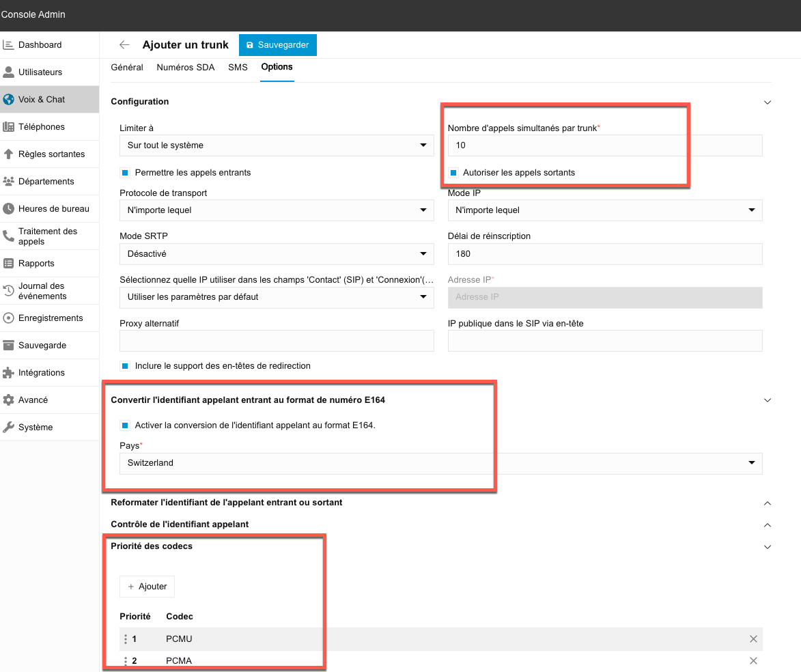Open Intégrations puzzle icon in sidebar
The width and height of the screenshot is (801, 672).
[x=9, y=373]
